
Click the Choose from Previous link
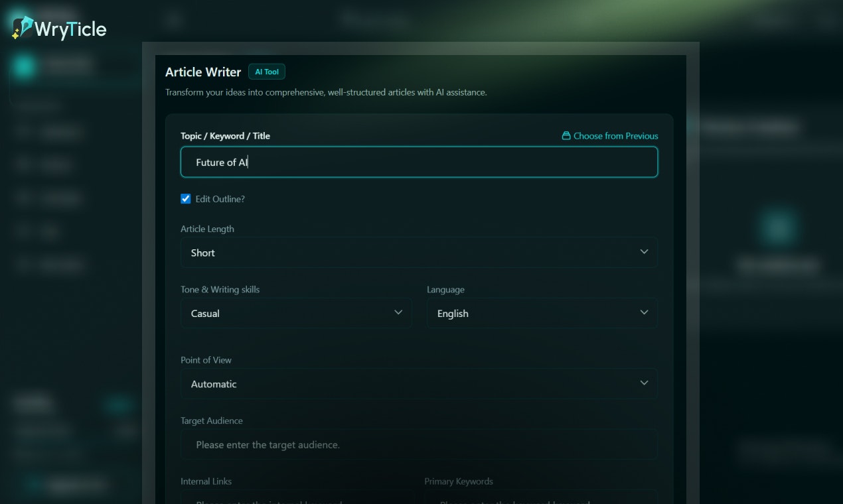[615, 135]
